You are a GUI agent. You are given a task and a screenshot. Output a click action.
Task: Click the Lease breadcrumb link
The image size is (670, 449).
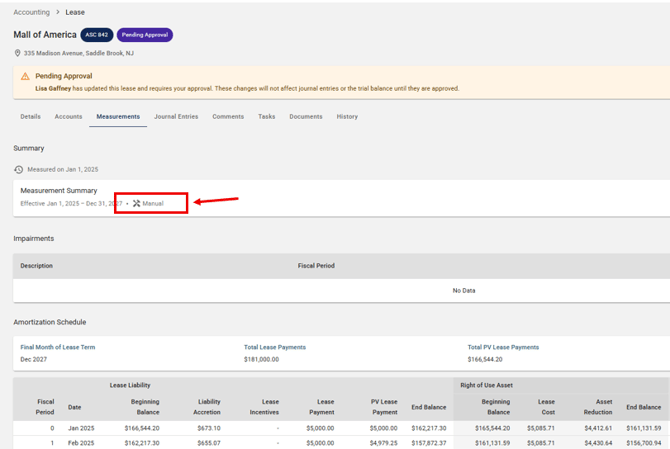point(75,13)
